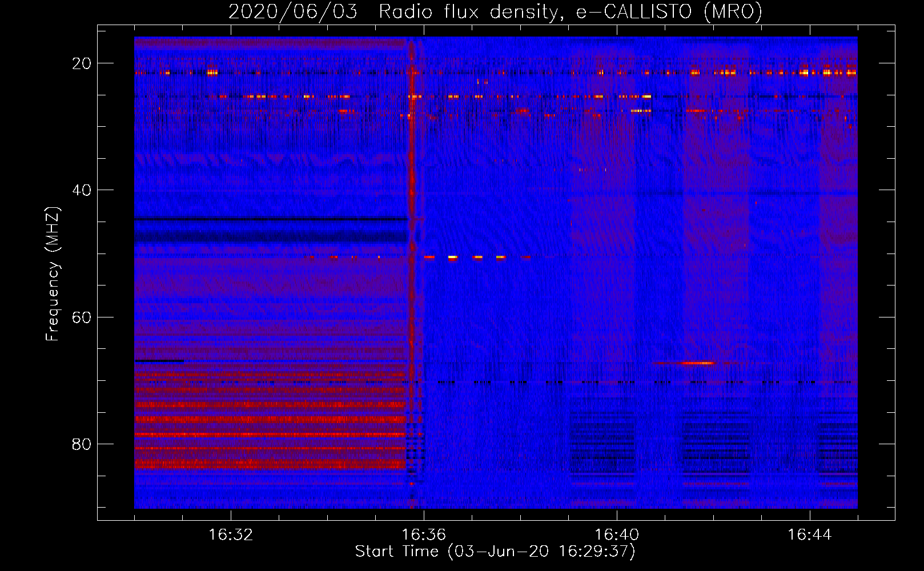This screenshot has width=924, height=571.
Task: Click the 40 MHz frequency tick label
Action: pos(82,190)
